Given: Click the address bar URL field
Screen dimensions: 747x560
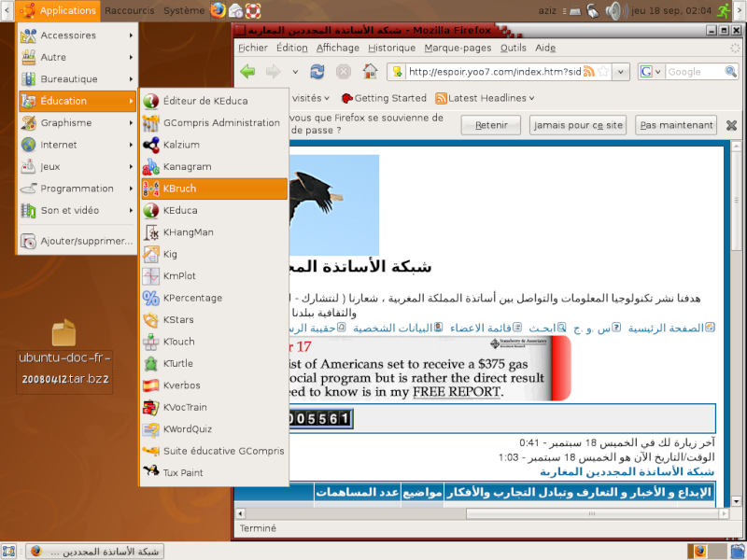Looking at the screenshot, I should [x=495, y=72].
